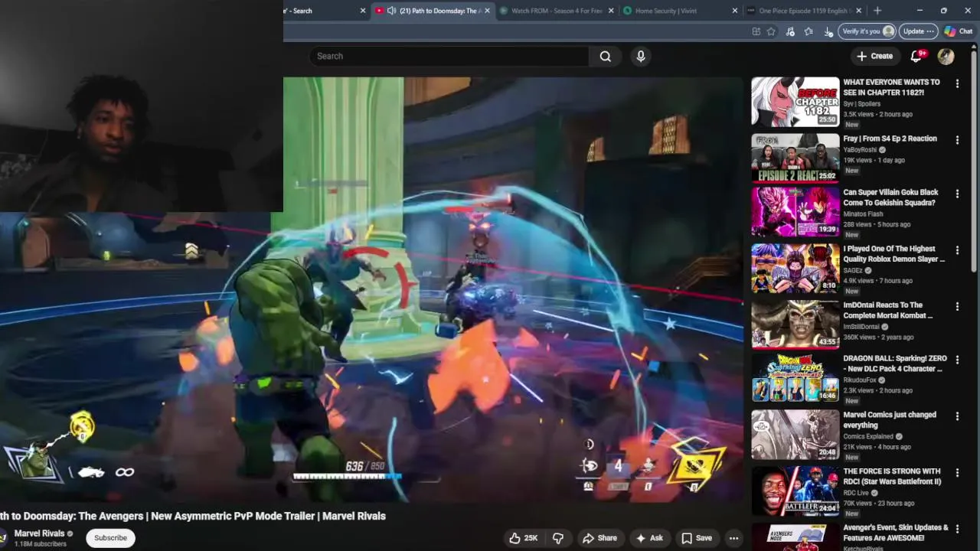Image resolution: width=980 pixels, height=551 pixels.
Task: Open the Goku Black thumbnail lasting 19:39
Action: (795, 212)
